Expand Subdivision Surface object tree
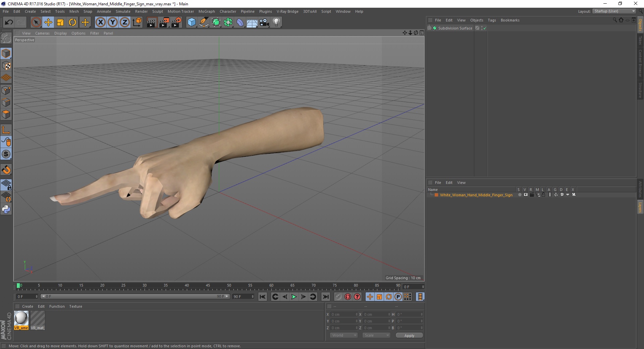 coord(429,28)
